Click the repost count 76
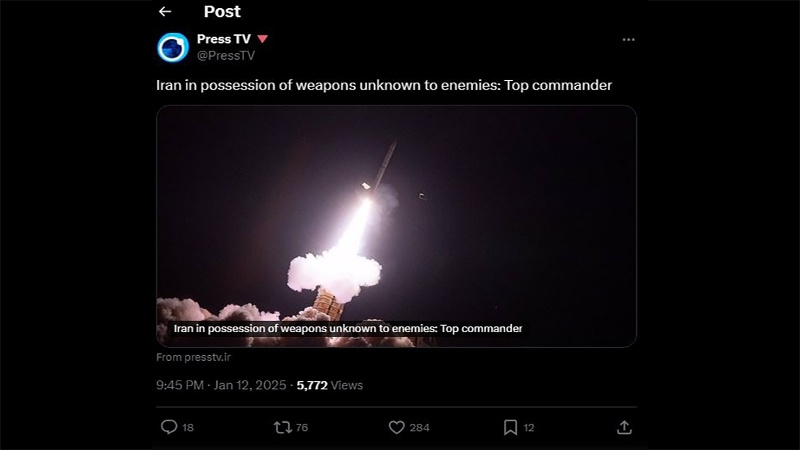800x450 pixels. pos(302,428)
